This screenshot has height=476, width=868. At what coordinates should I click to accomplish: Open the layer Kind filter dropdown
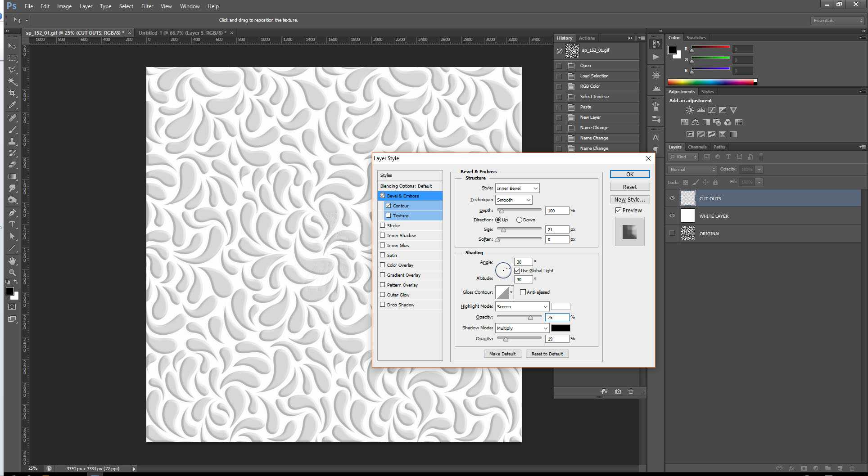pyautogui.click(x=683, y=157)
